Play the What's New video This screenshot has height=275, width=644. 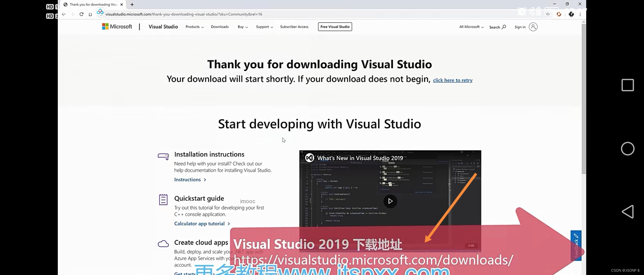[390, 201]
